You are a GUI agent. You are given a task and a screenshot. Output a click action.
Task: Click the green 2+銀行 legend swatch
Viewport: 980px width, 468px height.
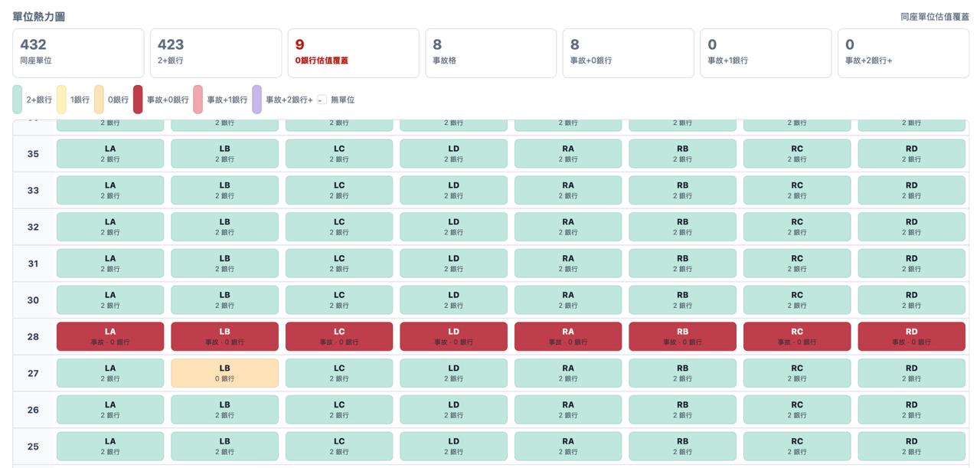[x=17, y=100]
